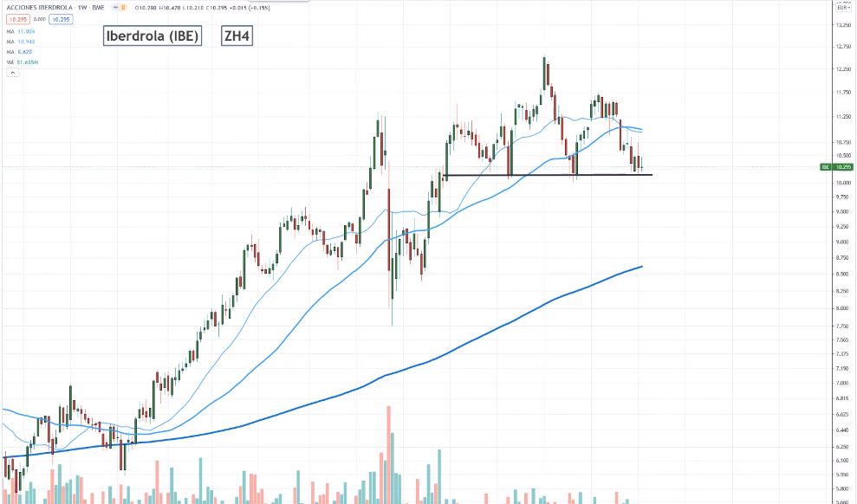The width and height of the screenshot is (857, 504).
Task: Click the market status dash icon beside the symbol
Action: click(116, 7)
